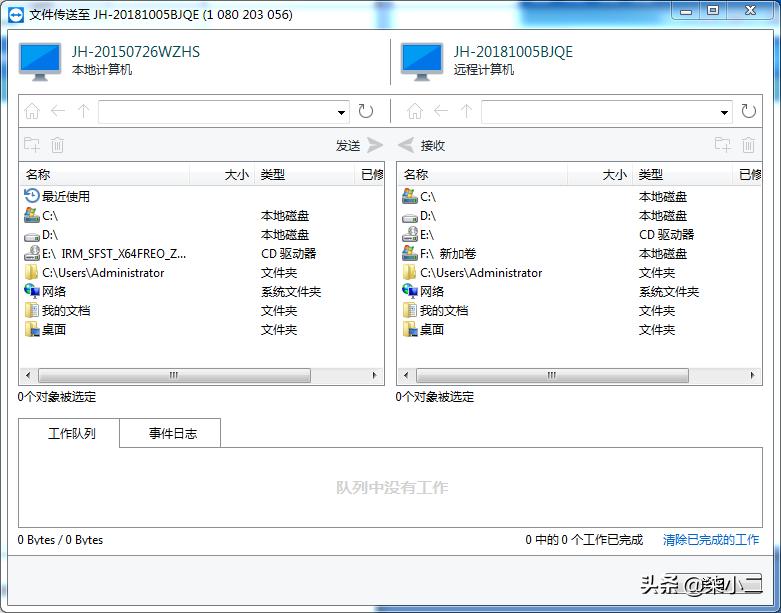This screenshot has width=781, height=613.
Task: Click right arrow on local horizontal scrollbar
Action: pyautogui.click(x=375, y=375)
